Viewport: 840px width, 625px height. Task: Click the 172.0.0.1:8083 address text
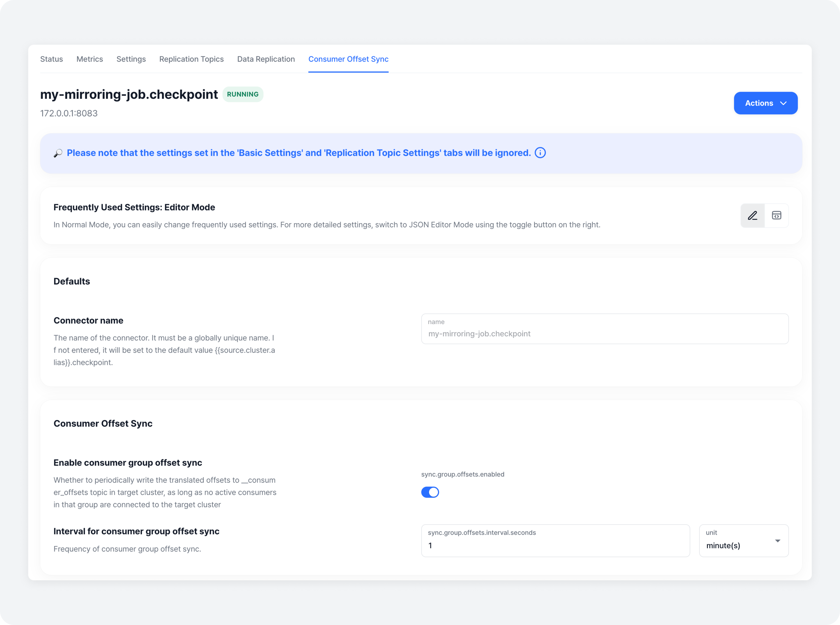[69, 114]
